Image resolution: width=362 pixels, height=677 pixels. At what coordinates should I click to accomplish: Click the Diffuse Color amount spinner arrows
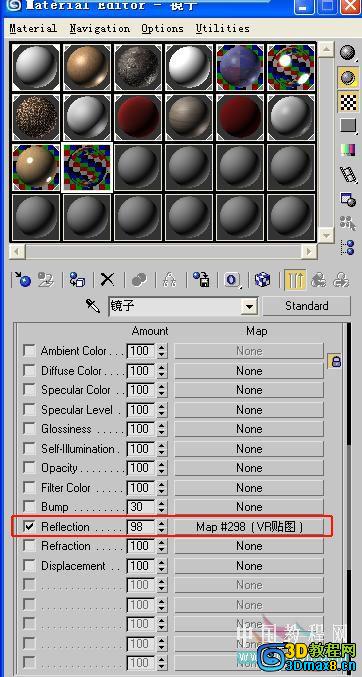coord(162,370)
